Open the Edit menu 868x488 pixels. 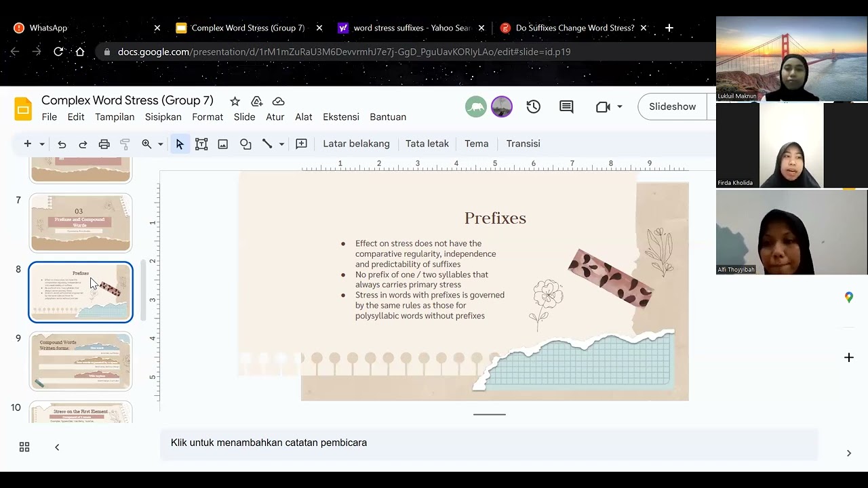76,117
